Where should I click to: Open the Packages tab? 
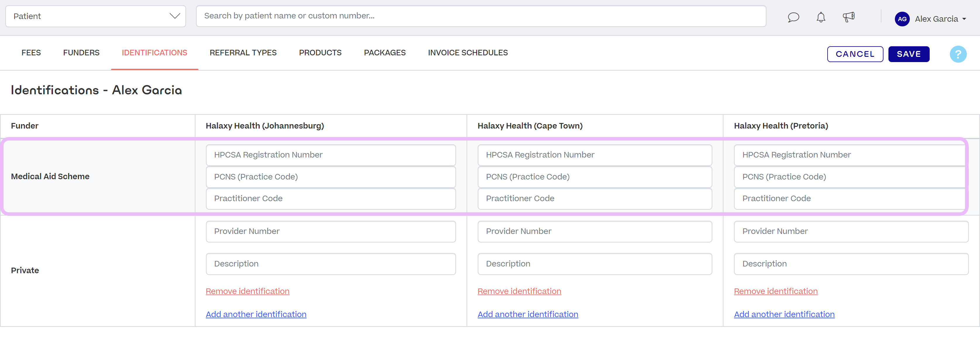pos(385,52)
